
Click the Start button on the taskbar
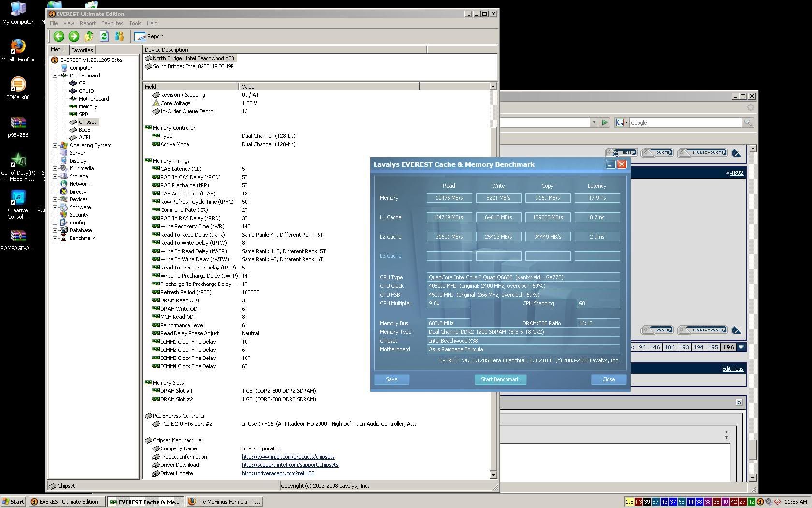[x=13, y=502]
